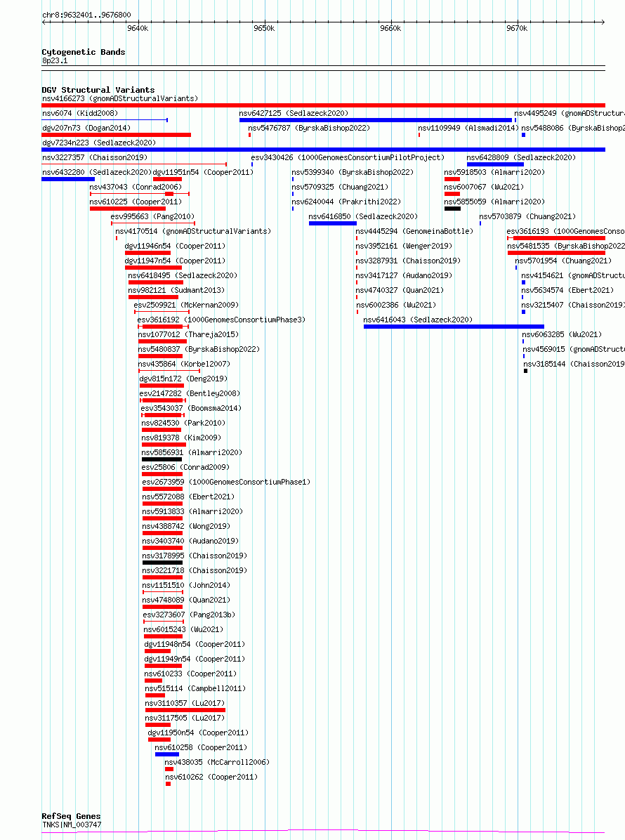The image size is (625, 840).
Task: Select nsv5572088 (Ebert2021) label
Action: coord(188,497)
